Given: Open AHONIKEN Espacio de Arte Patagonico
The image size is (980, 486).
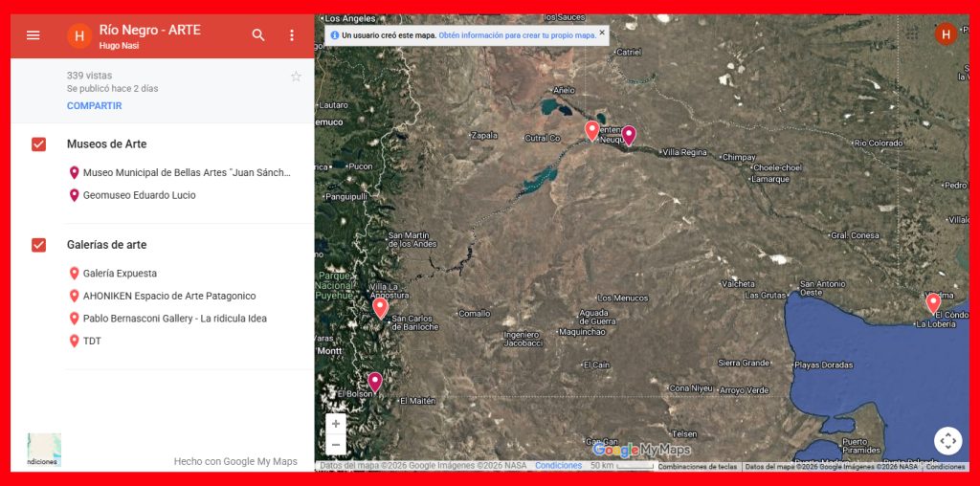Looking at the screenshot, I should coord(169,297).
